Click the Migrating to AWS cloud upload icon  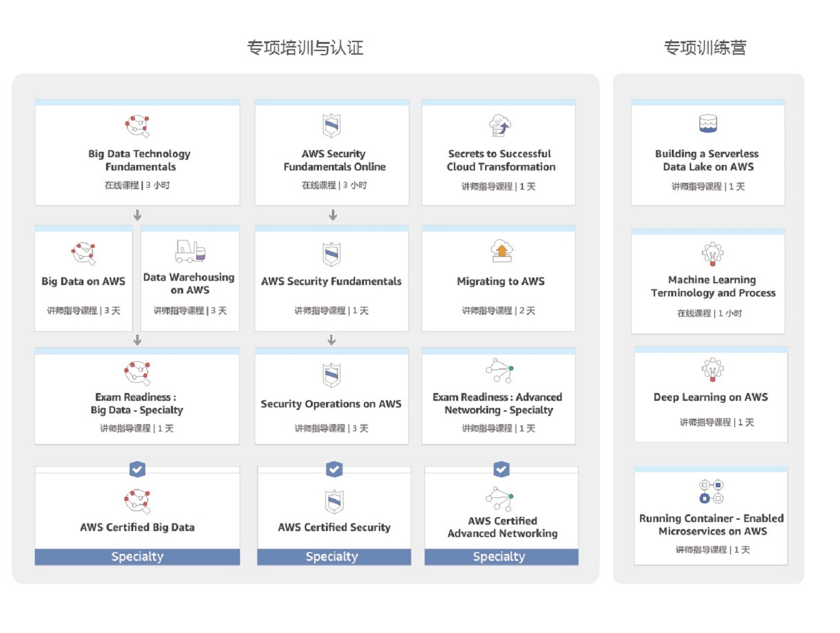[x=501, y=251]
